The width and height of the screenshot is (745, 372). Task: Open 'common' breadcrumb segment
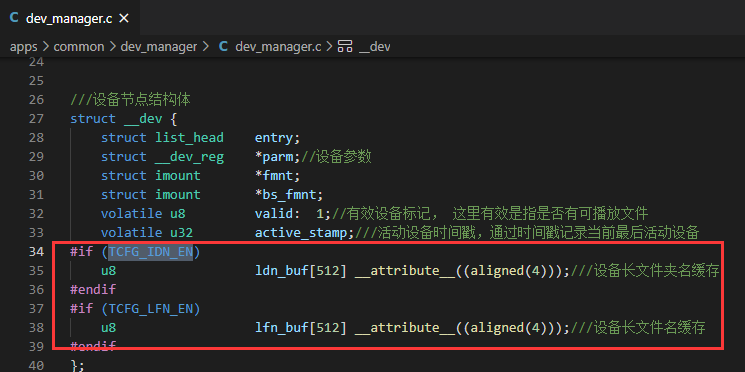(78, 47)
